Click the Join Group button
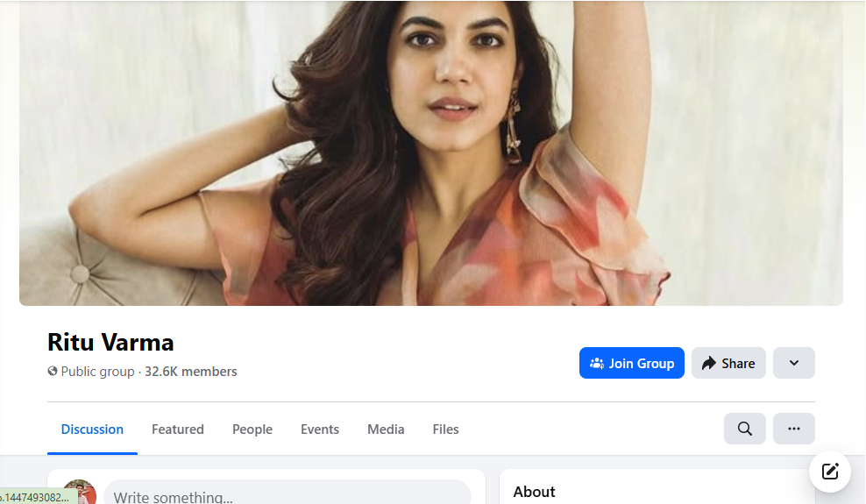The height and width of the screenshot is (504, 866). tap(631, 363)
